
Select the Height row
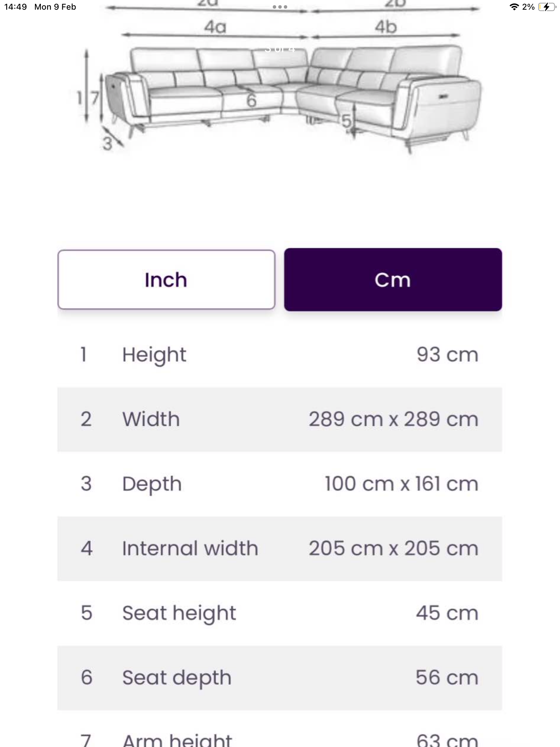pos(279,355)
